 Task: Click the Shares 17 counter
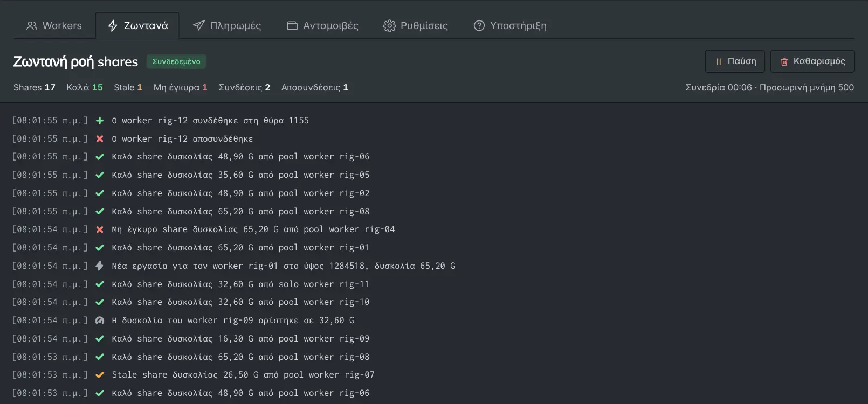(x=35, y=87)
